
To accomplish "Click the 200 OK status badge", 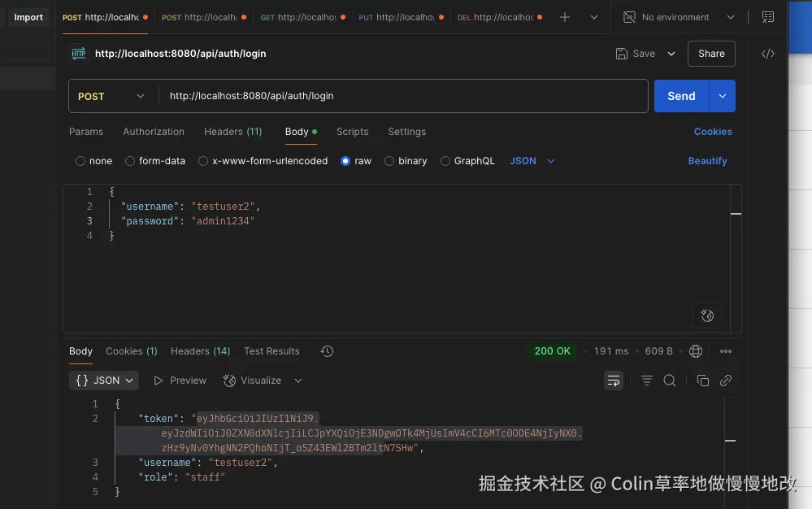I will [552, 351].
